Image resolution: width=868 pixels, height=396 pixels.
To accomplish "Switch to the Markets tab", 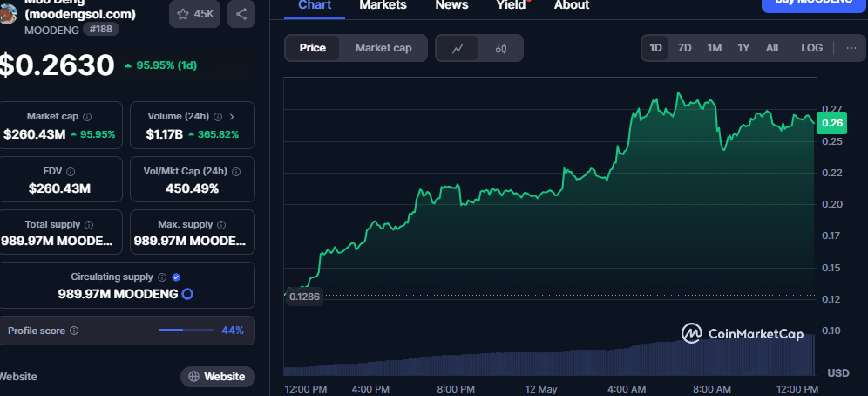I will click(x=383, y=5).
